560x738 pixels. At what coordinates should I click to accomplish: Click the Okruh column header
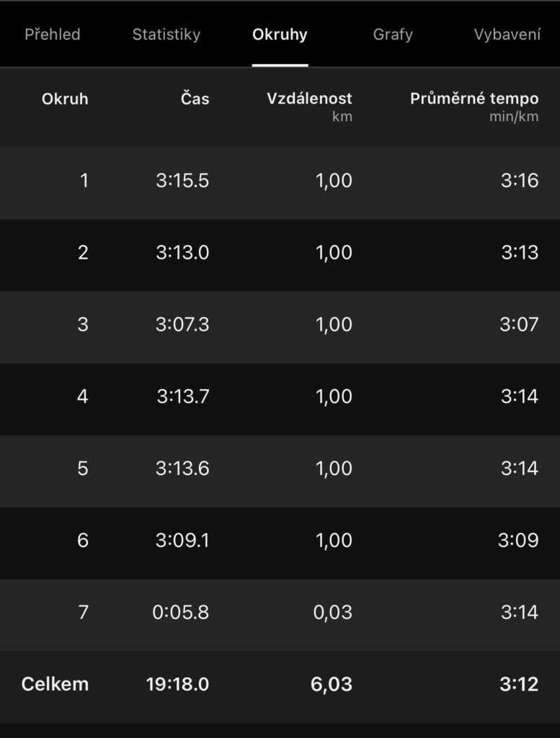click(65, 99)
